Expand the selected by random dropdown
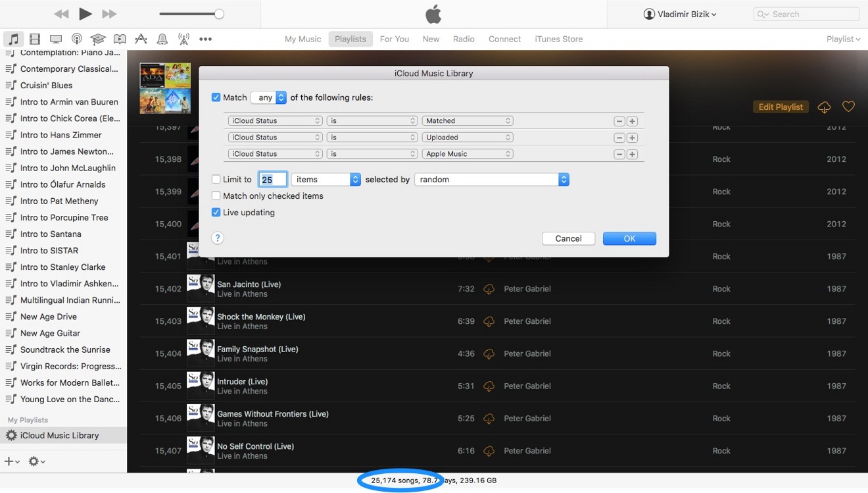The image size is (868, 493). tap(491, 179)
